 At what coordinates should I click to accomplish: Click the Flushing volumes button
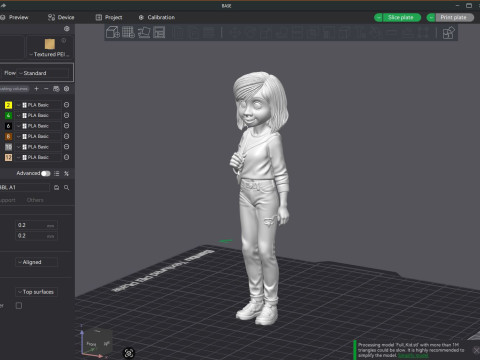click(x=14, y=89)
